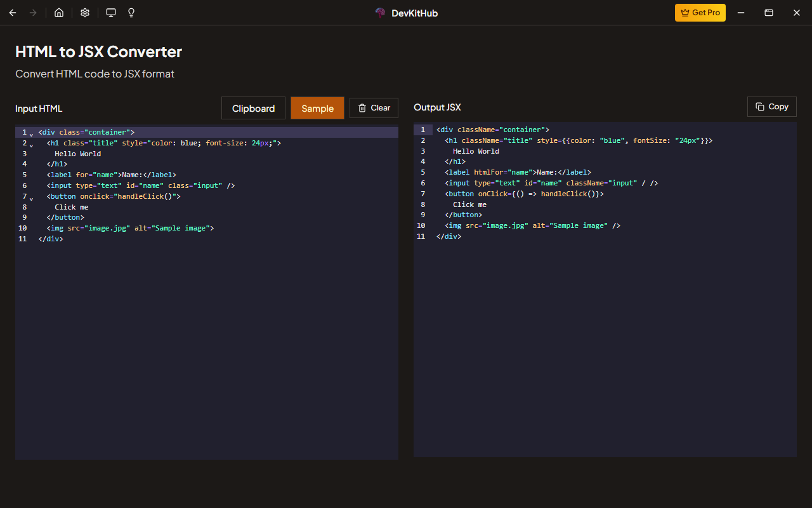This screenshot has height=508, width=812.
Task: Click the 'Convert HTML code to JSX format' subtitle
Action: 95,74
